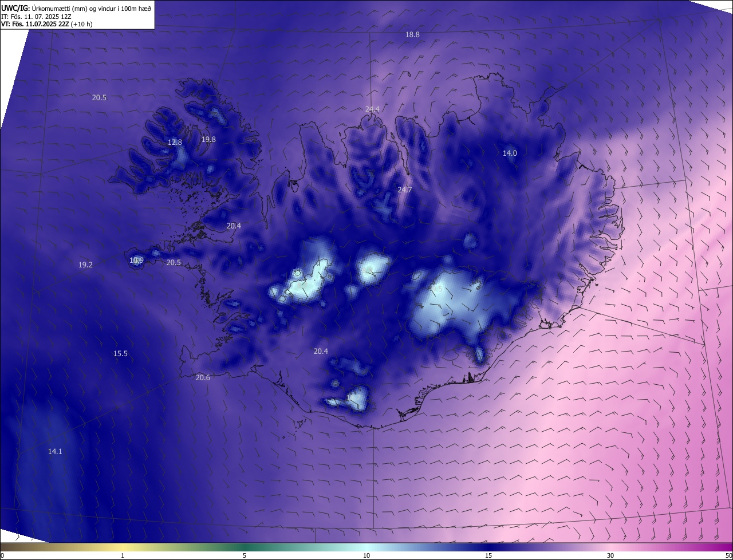Select the 'IT: Fös. 11. 07. 2025 12Z' line
The image size is (733, 560).
click(x=36, y=17)
